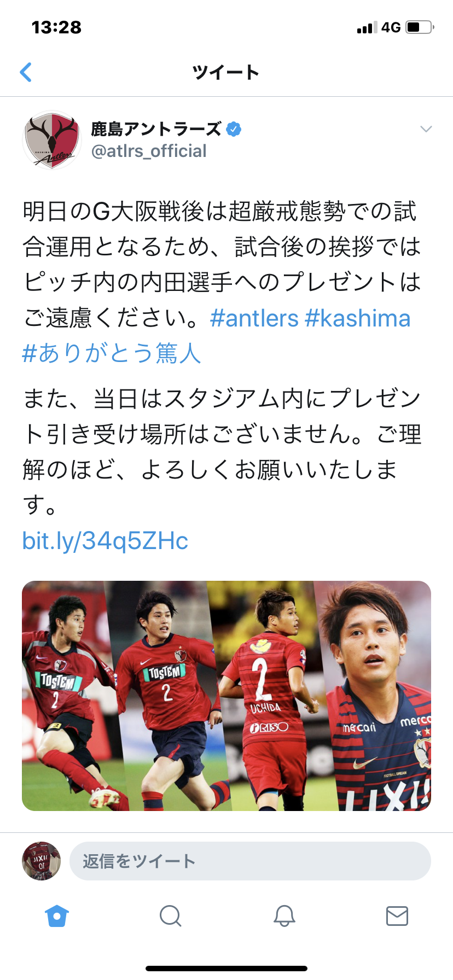Open the bit.ly/34q5ZHc link
The height and width of the screenshot is (980, 453).
(105, 541)
